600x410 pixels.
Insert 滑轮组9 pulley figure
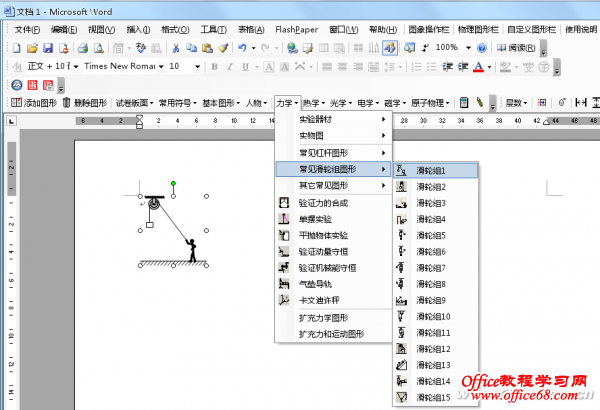pos(435,300)
